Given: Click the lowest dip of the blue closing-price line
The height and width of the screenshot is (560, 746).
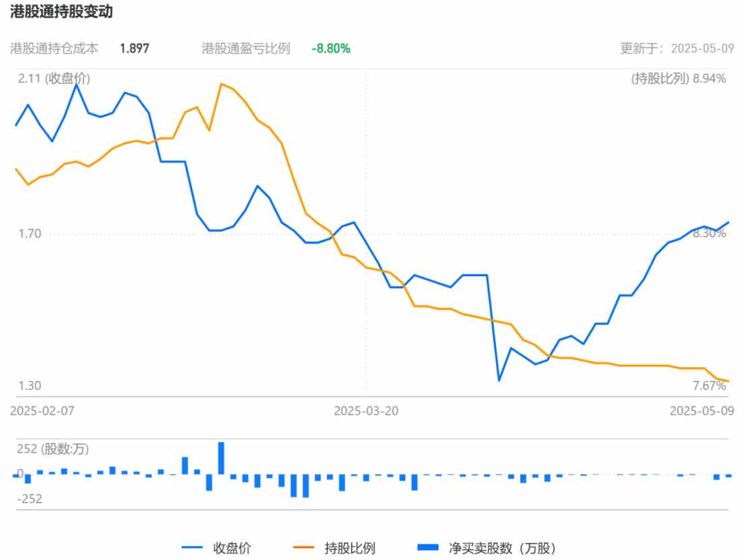Looking at the screenshot, I should (499, 381).
